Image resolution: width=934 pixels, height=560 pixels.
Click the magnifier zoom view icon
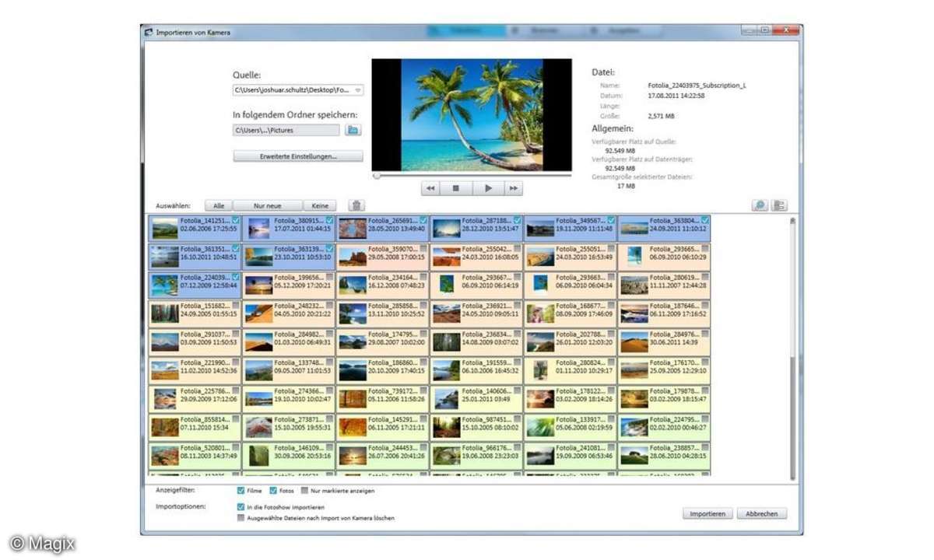(759, 205)
